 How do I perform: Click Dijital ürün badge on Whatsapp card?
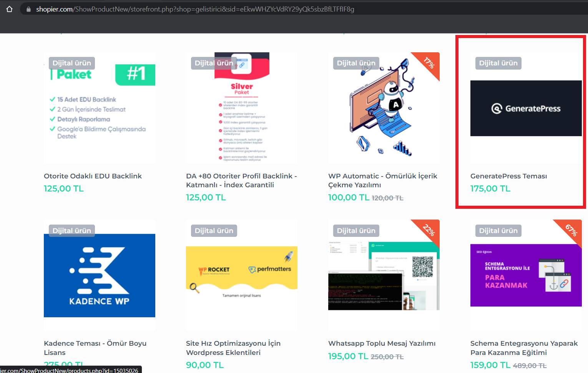coord(356,231)
